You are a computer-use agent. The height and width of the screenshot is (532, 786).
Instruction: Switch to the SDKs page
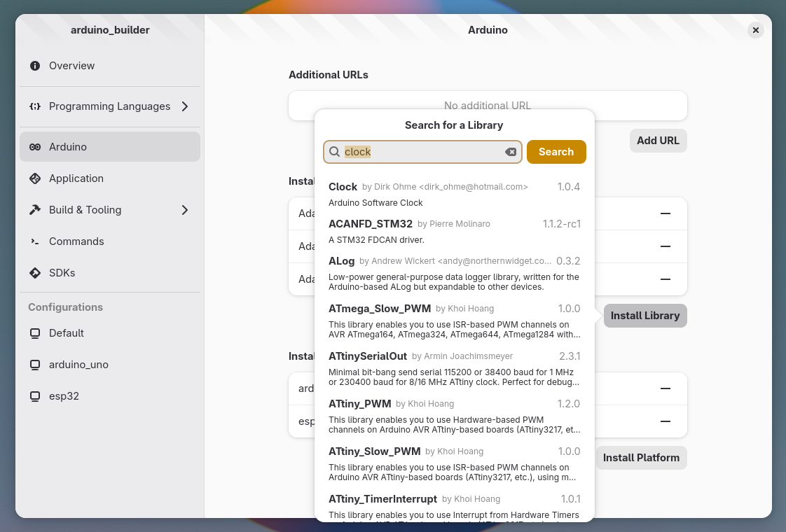pyautogui.click(x=110, y=273)
